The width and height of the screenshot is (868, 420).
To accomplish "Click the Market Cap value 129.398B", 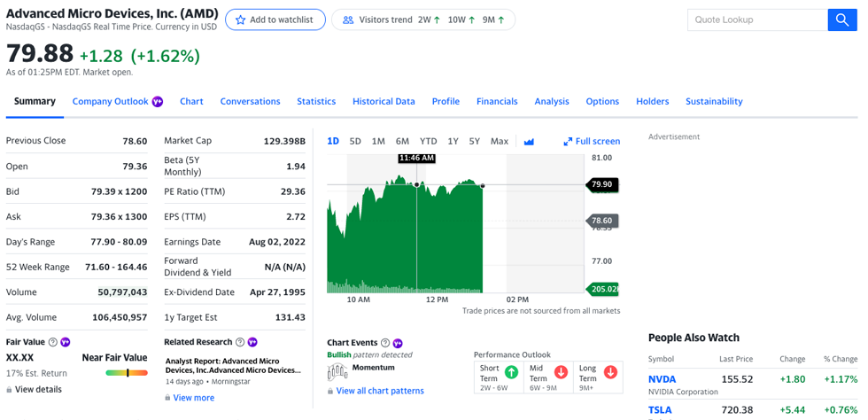I will click(284, 141).
